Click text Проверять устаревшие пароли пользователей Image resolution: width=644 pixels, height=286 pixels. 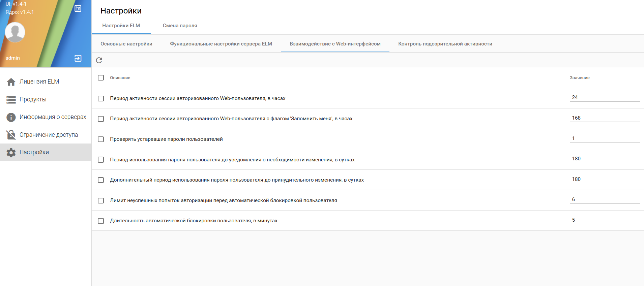click(166, 139)
